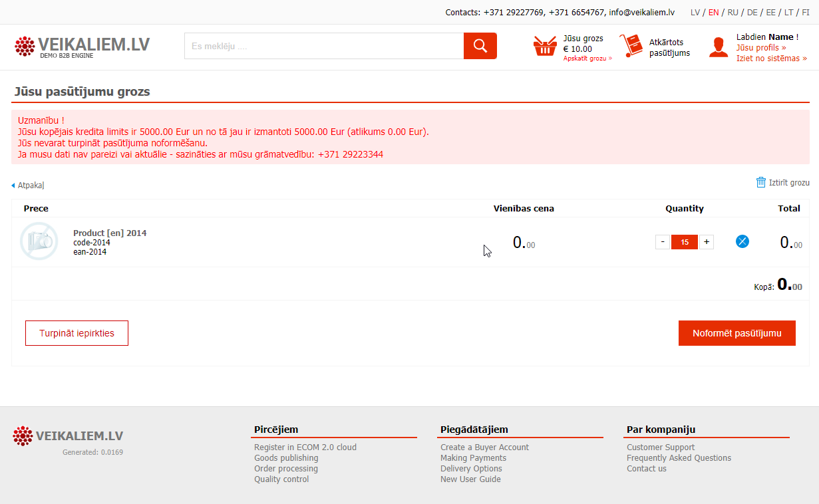819x504 pixels.
Task: Click the user profile avatar icon
Action: coord(719,47)
